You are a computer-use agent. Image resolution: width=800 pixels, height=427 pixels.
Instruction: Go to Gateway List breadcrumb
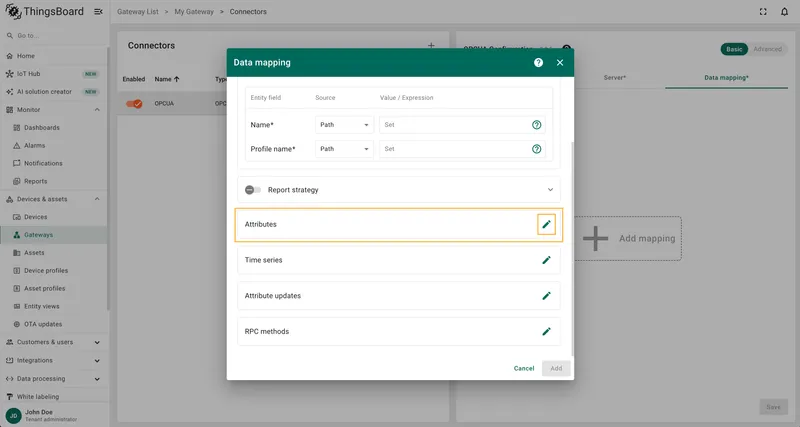[138, 11]
